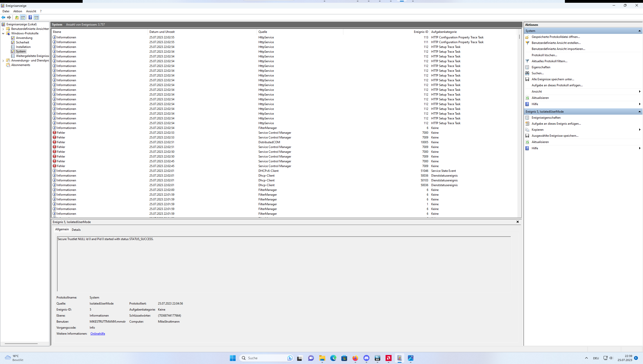Select the DistributedCOM error event row
Screen dimensions: 643x364
pyautogui.click(x=269, y=142)
